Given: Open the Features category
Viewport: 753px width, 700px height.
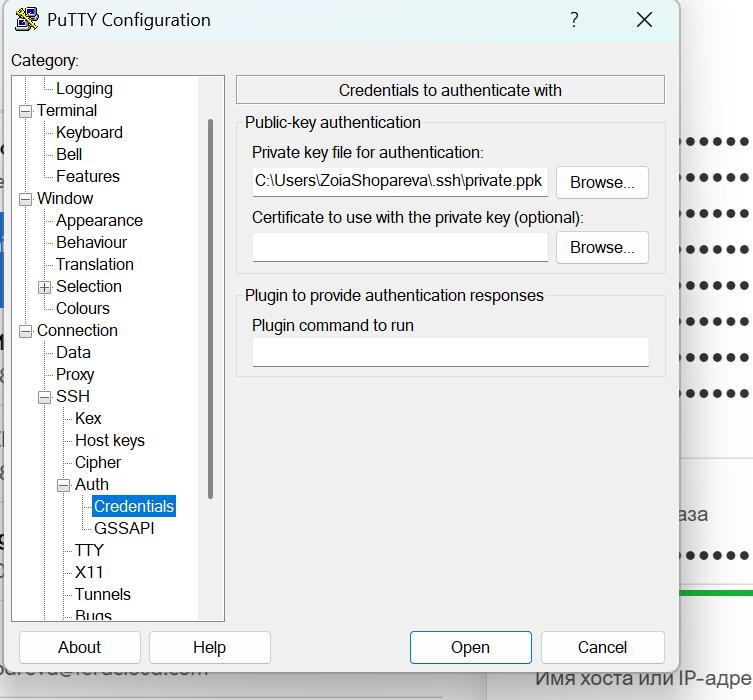Looking at the screenshot, I should (x=88, y=176).
